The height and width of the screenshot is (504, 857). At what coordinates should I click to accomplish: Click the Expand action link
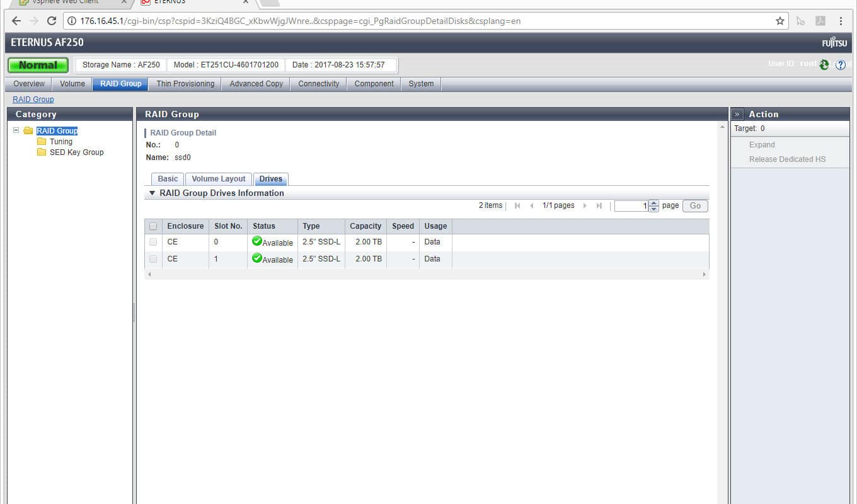click(x=762, y=145)
